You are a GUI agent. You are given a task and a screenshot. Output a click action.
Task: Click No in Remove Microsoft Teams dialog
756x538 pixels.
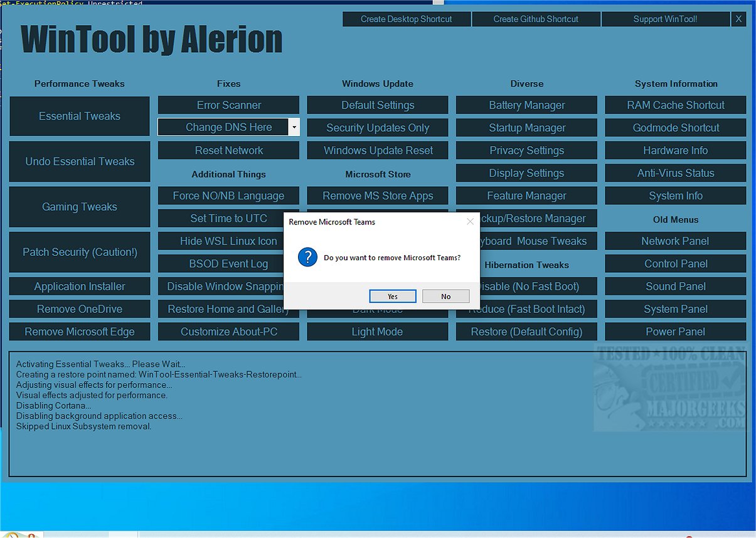point(445,296)
